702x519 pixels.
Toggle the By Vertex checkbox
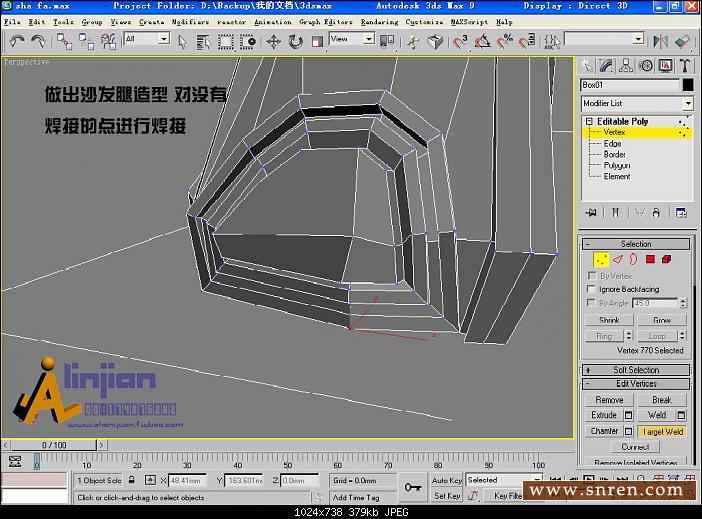pyautogui.click(x=591, y=276)
